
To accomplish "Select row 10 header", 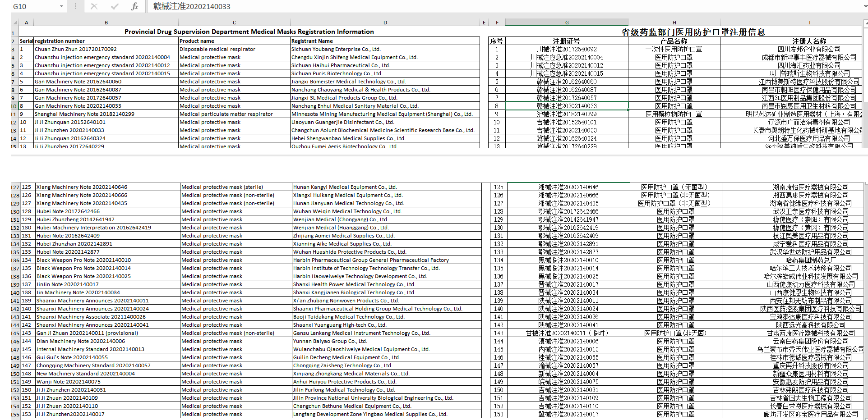I will pyautogui.click(x=14, y=106).
